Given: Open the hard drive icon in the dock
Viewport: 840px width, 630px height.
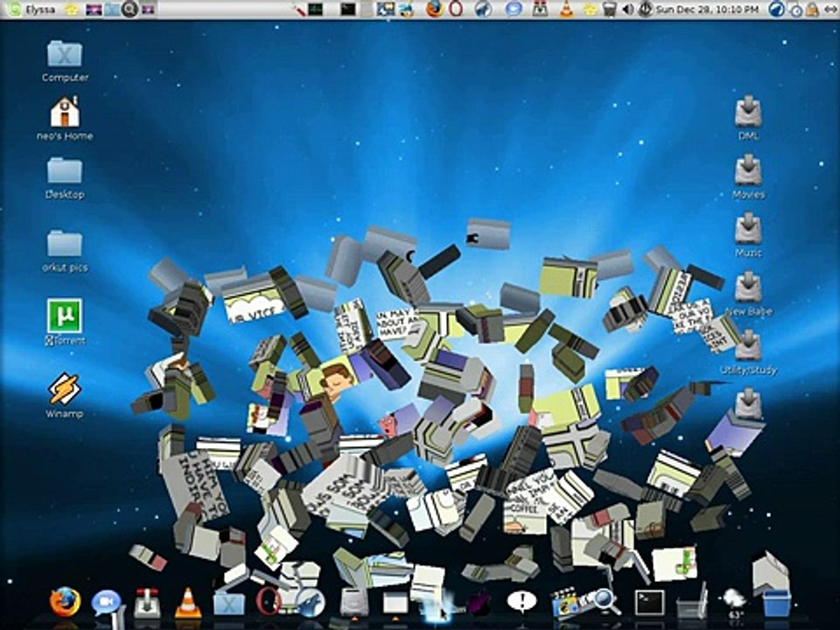Looking at the screenshot, I should [354, 603].
